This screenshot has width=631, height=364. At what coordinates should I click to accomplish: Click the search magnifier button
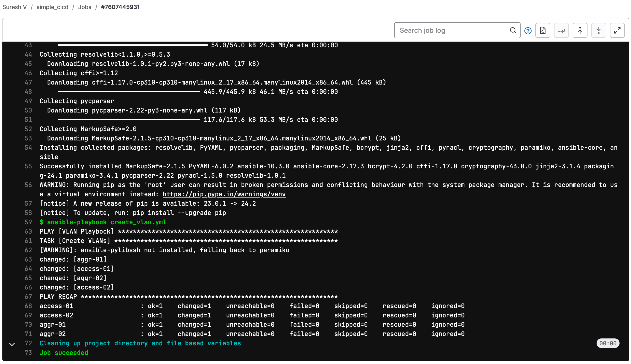coord(513,31)
